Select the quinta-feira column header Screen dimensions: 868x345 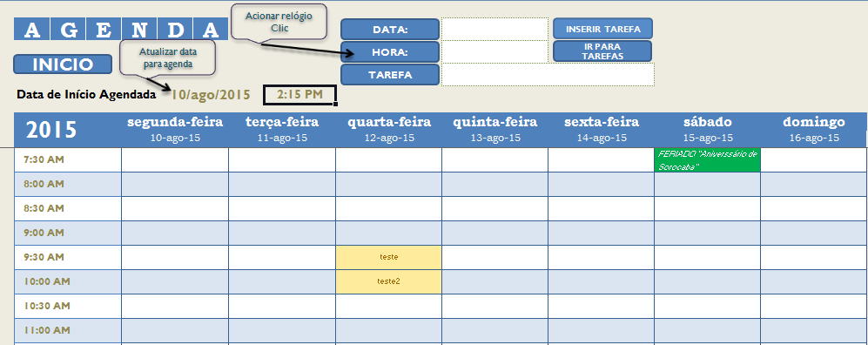(x=495, y=130)
